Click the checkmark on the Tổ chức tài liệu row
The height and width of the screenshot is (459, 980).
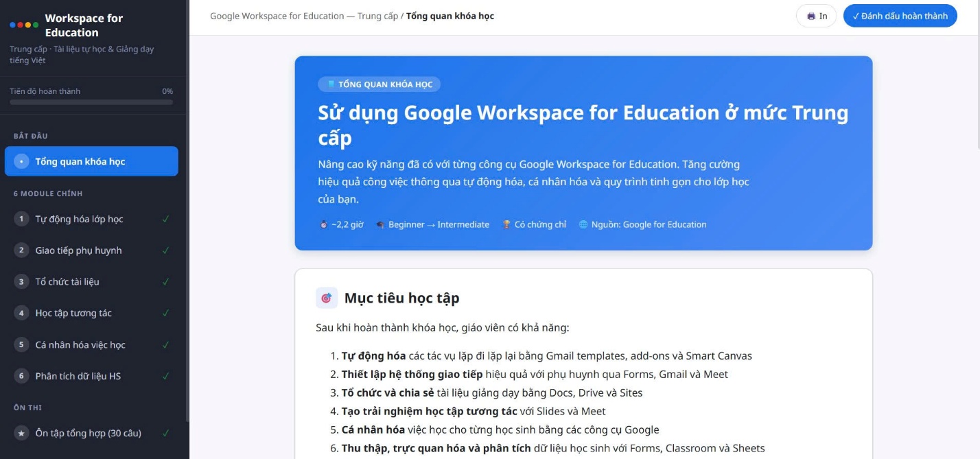point(165,281)
